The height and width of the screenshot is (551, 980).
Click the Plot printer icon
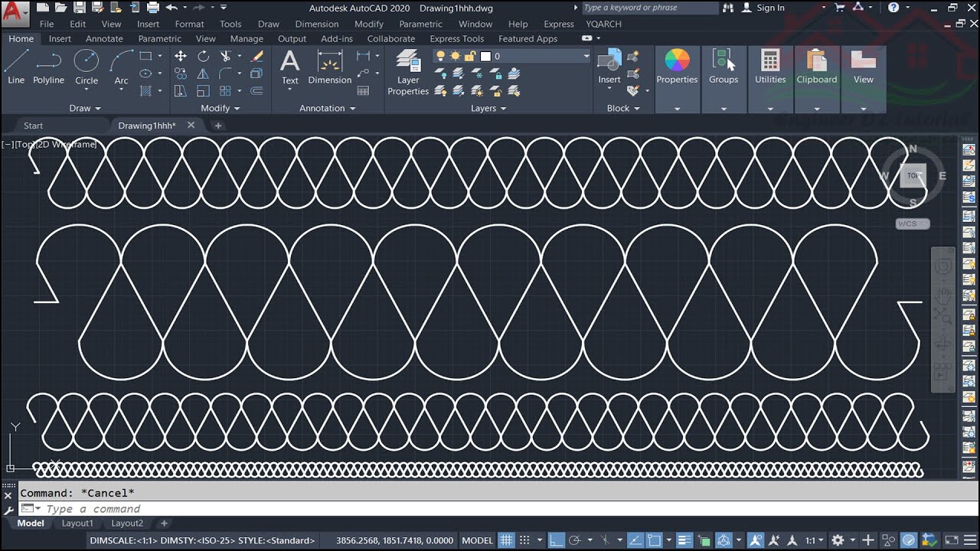click(x=152, y=8)
